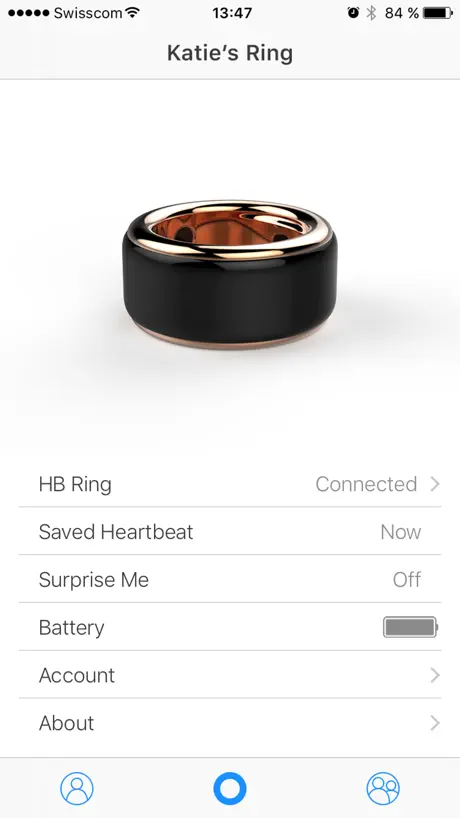Open the two-people partners tab icon
This screenshot has width=460, height=818.
coord(383,788)
